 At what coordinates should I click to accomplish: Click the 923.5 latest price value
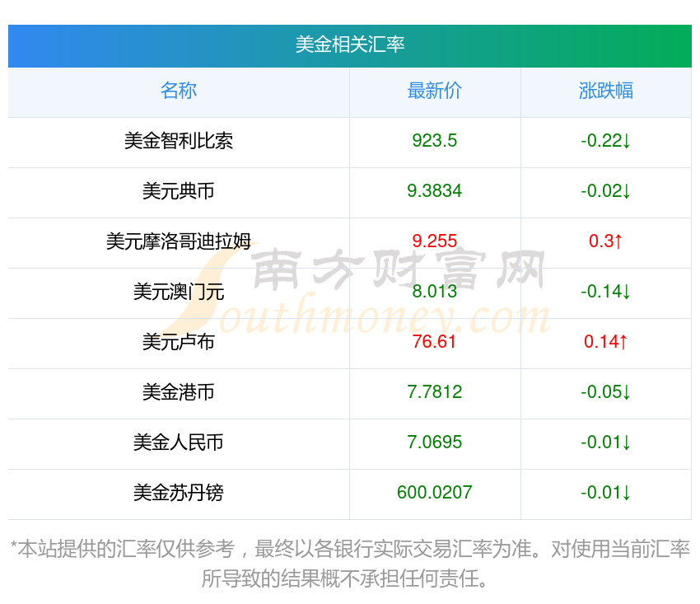435,141
